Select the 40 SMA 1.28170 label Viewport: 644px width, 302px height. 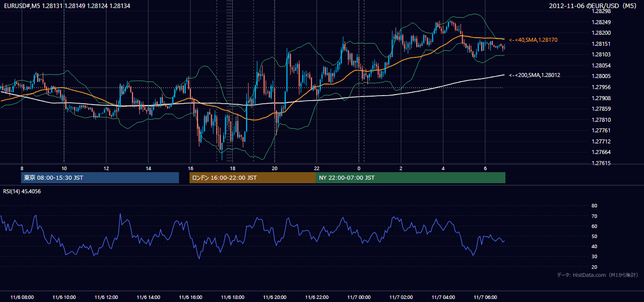[533, 40]
